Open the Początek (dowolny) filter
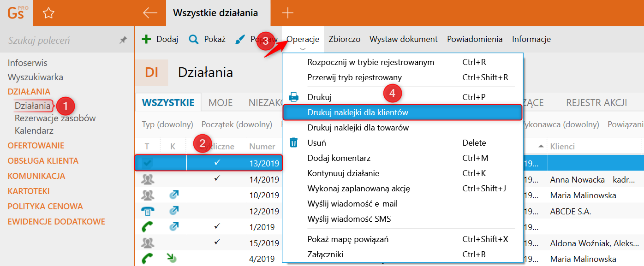644x266 pixels. point(237,124)
